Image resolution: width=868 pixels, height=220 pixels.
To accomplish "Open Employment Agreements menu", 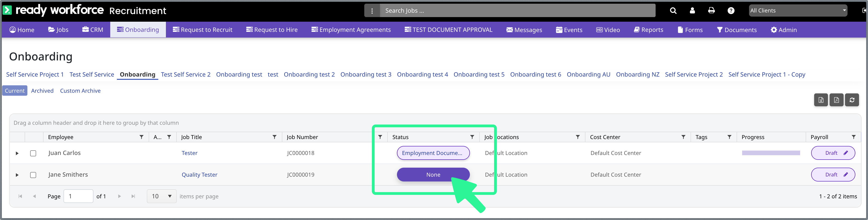I will point(351,30).
